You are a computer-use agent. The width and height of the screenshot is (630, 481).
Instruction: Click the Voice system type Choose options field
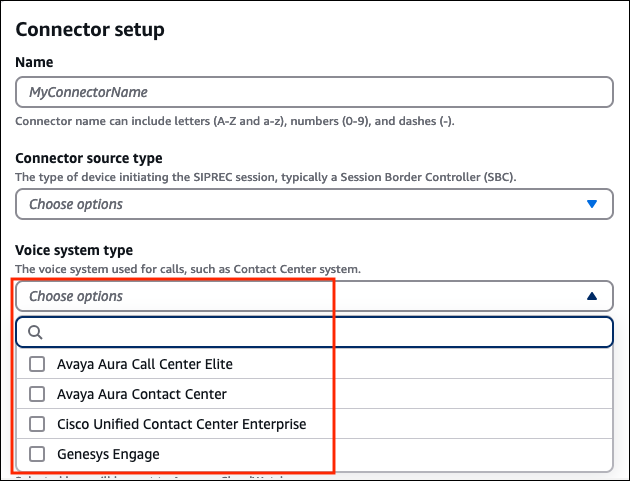click(300, 296)
